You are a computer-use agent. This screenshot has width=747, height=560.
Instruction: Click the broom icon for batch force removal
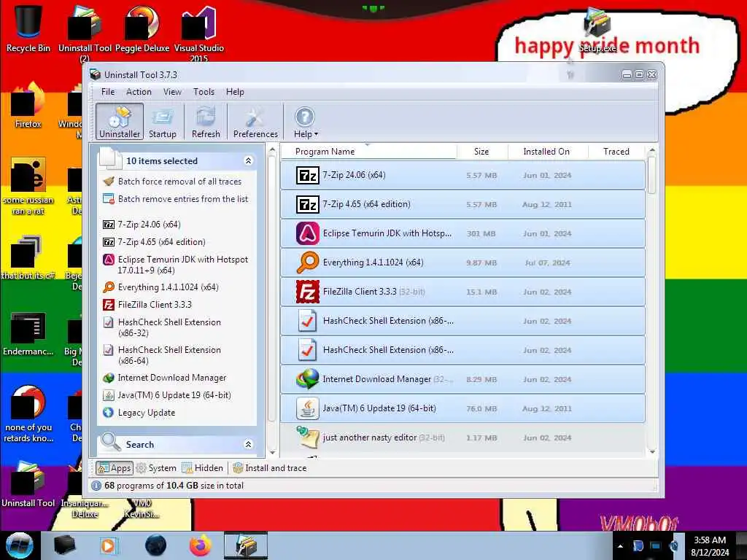point(109,181)
